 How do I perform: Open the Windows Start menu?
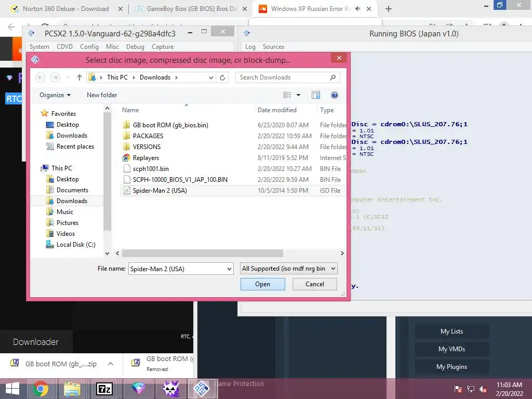click(12, 389)
